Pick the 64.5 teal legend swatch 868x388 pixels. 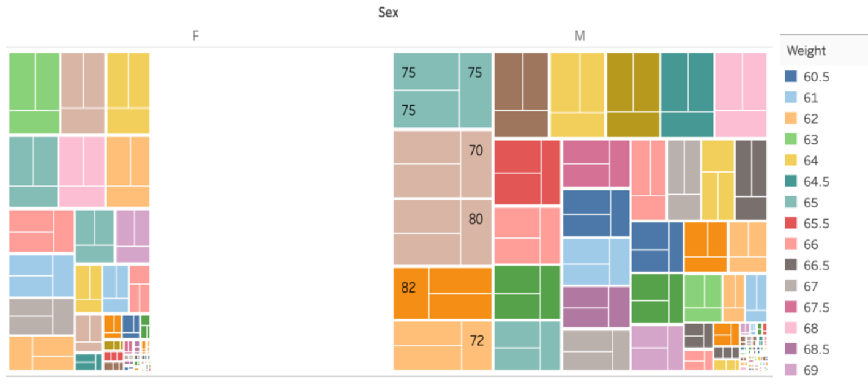click(x=791, y=181)
